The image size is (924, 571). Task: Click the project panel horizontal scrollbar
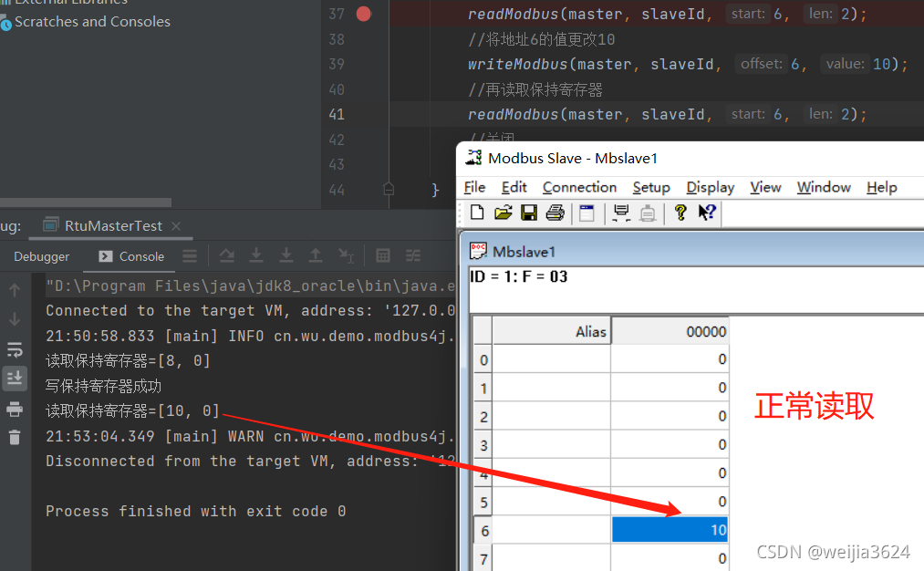point(86,202)
